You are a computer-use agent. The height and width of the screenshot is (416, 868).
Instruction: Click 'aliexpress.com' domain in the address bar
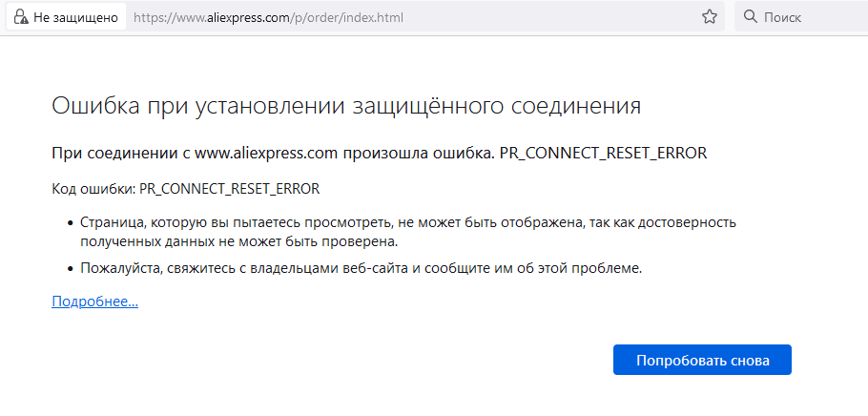pos(246,18)
